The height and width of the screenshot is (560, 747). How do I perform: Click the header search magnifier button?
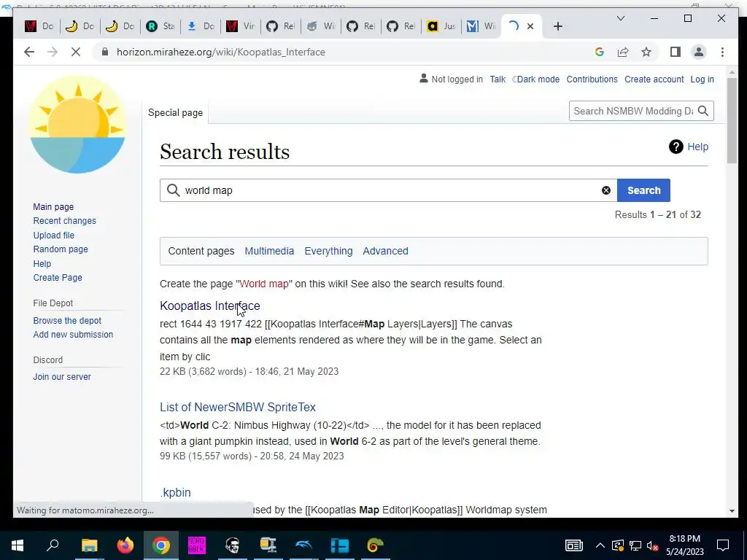pyautogui.click(x=703, y=111)
